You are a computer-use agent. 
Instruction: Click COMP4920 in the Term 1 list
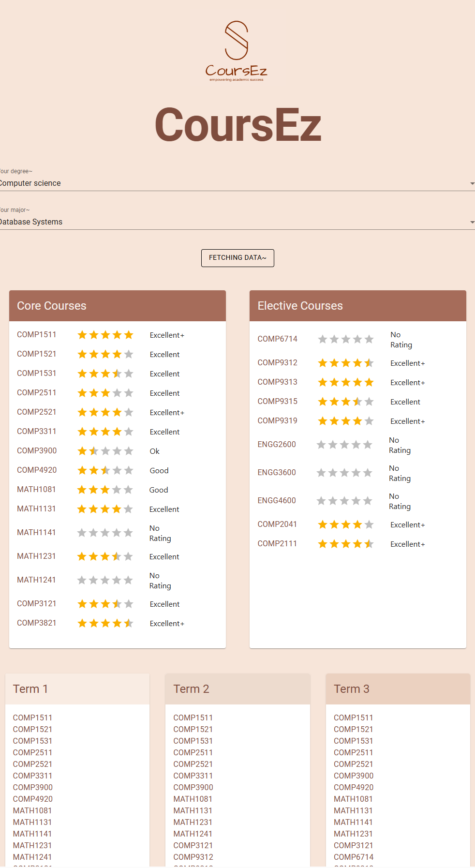click(x=33, y=799)
